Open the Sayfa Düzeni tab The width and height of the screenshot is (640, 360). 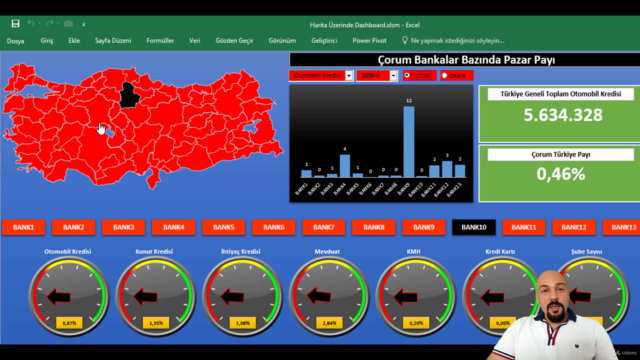[x=113, y=41]
